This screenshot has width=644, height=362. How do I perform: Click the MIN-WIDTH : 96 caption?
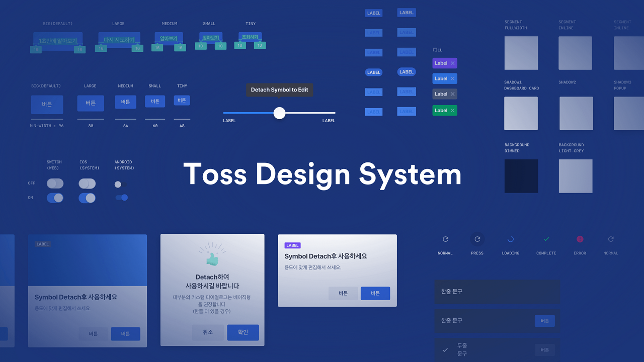(x=47, y=126)
